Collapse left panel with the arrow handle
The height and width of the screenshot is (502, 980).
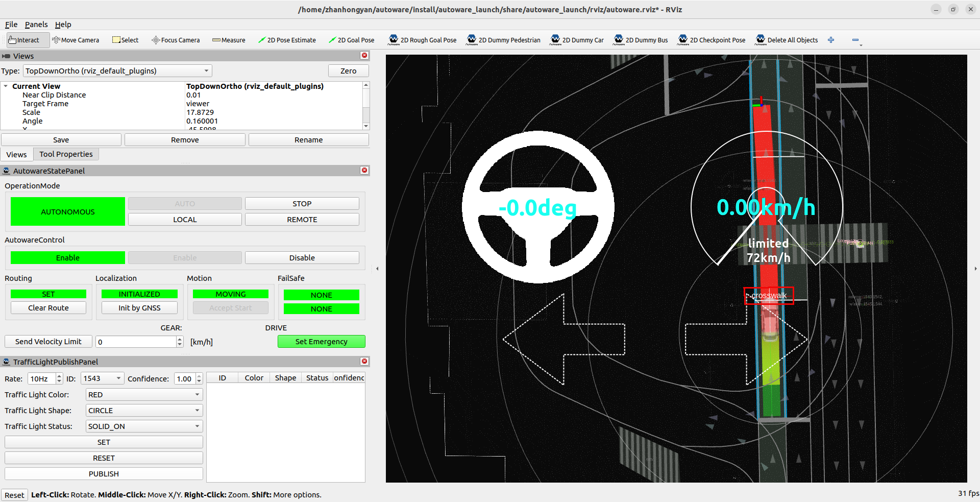377,269
